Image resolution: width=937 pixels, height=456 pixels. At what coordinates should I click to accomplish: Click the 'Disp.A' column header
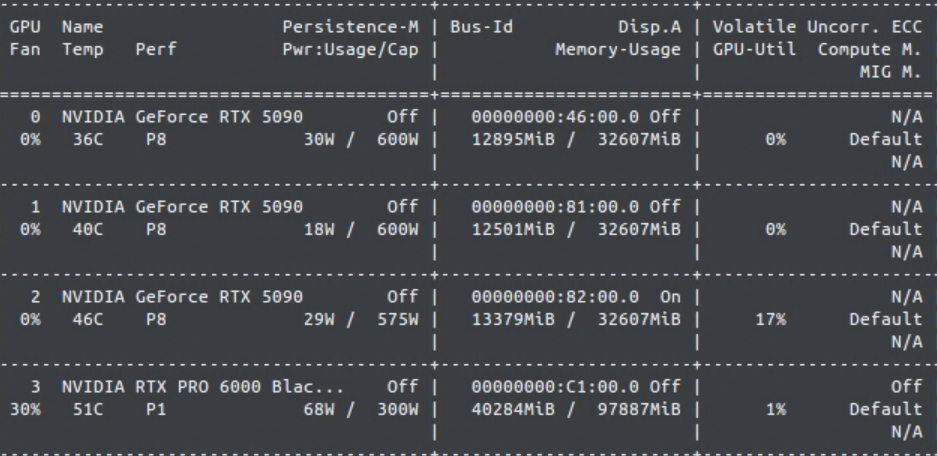(650, 27)
